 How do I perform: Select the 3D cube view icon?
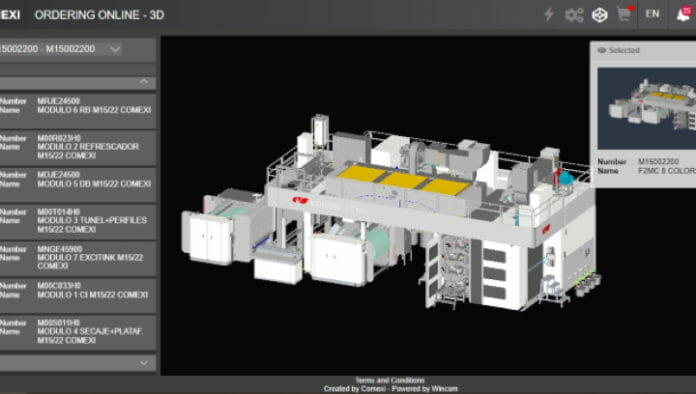click(x=600, y=15)
